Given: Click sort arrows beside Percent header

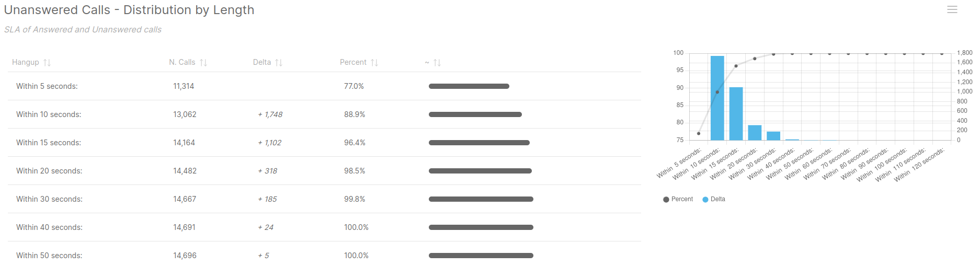Looking at the screenshot, I should click(x=374, y=63).
